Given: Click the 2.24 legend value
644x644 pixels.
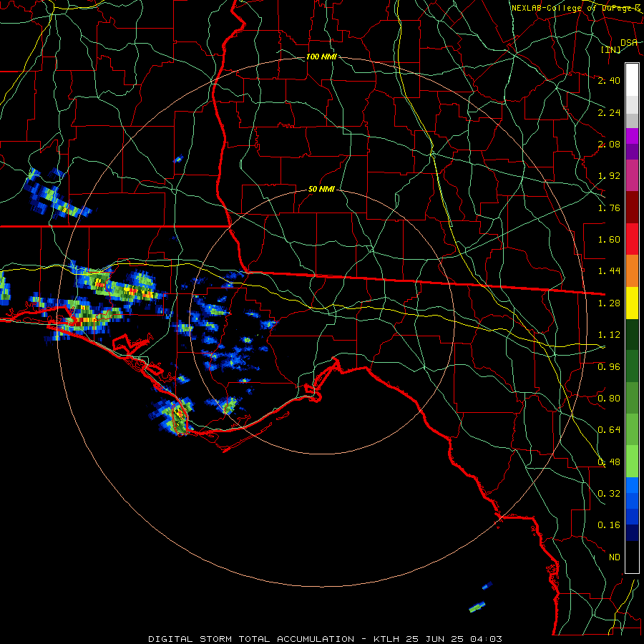Looking at the screenshot, I should click(609, 112).
